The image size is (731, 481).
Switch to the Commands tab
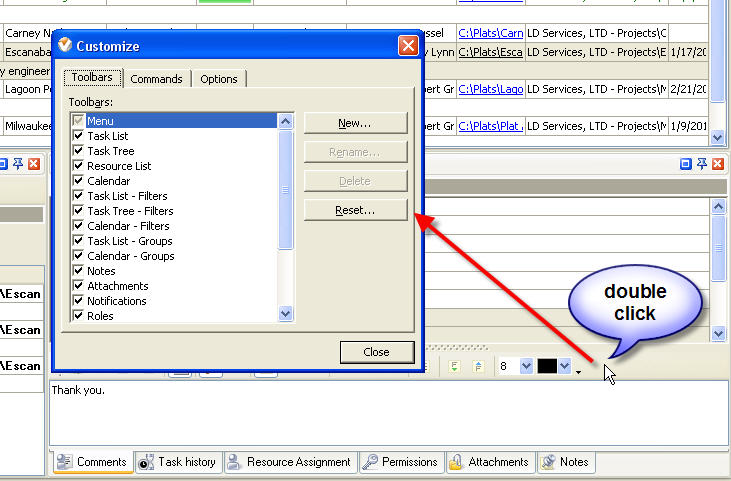coord(156,79)
